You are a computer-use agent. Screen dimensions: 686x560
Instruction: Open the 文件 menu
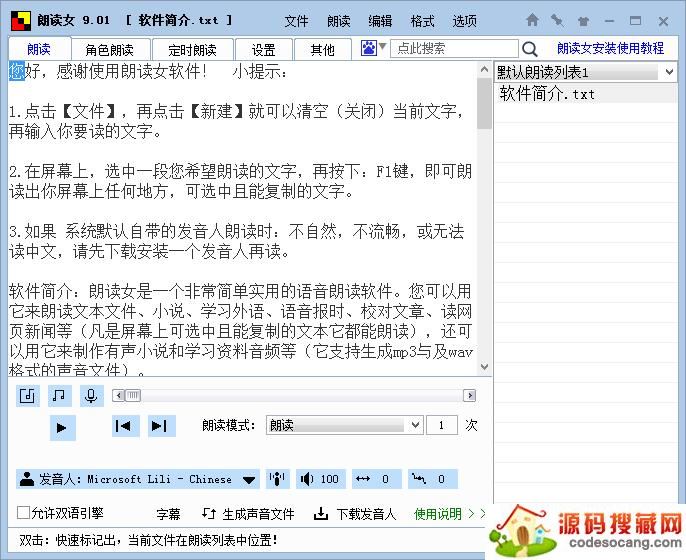coord(296,20)
